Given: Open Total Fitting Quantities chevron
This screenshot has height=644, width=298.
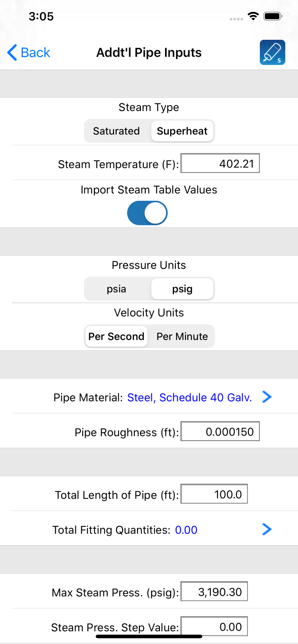Looking at the screenshot, I should point(267,529).
